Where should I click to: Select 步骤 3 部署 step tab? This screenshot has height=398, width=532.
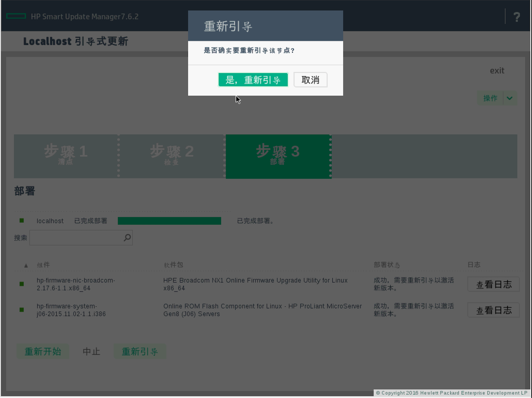[278, 156]
